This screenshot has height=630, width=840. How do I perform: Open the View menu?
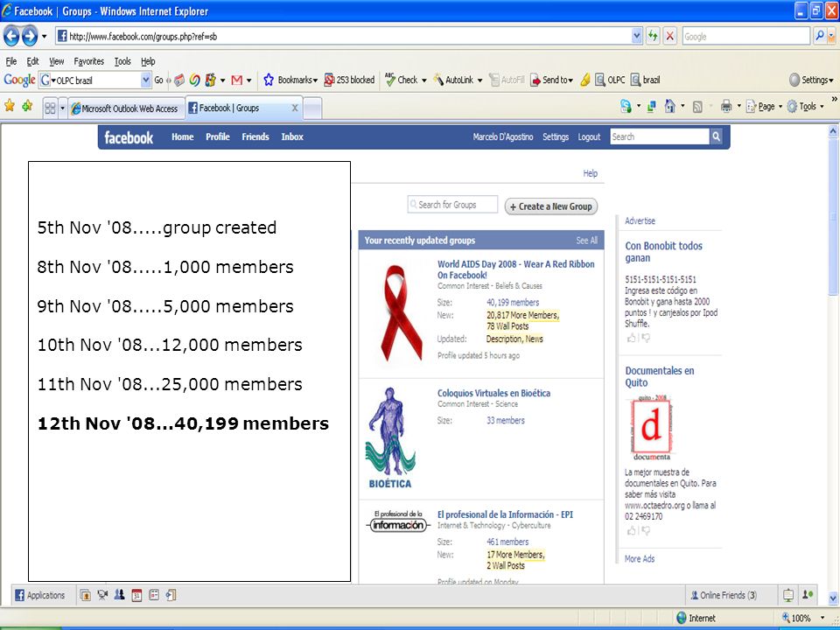click(56, 61)
